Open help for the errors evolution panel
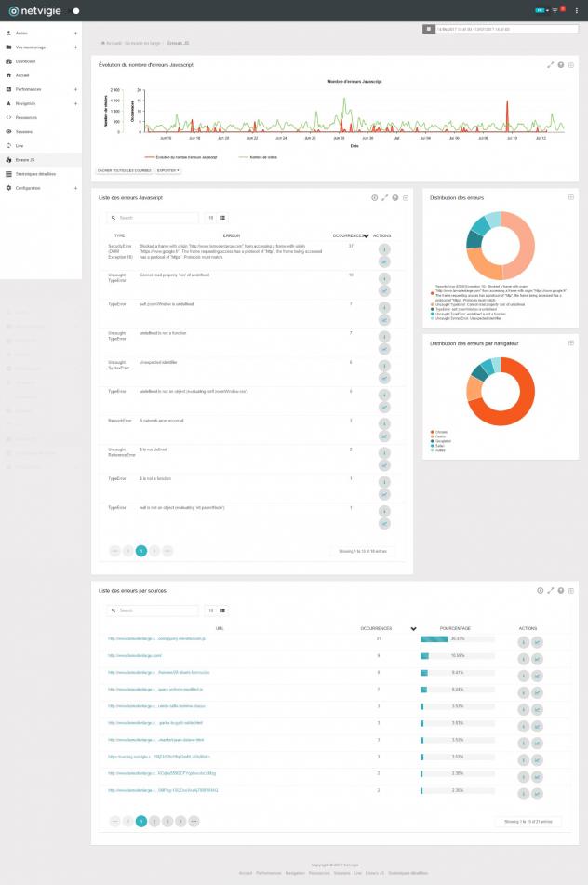The height and width of the screenshot is (885, 588). click(560, 65)
